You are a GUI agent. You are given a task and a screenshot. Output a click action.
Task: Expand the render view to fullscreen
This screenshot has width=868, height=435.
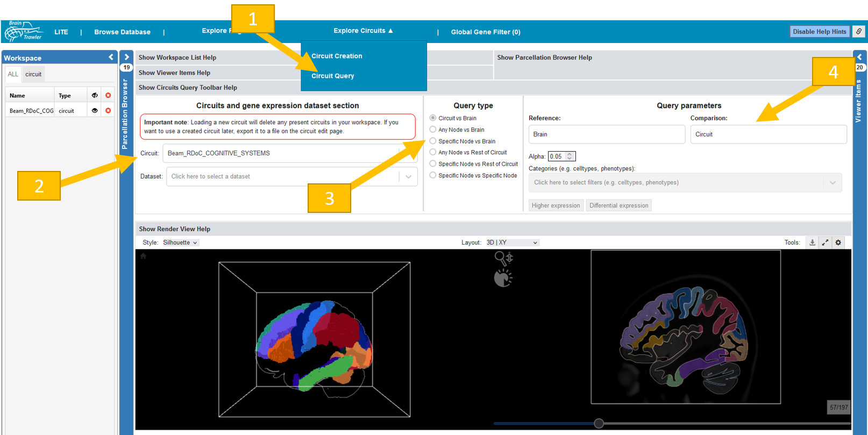click(x=825, y=243)
